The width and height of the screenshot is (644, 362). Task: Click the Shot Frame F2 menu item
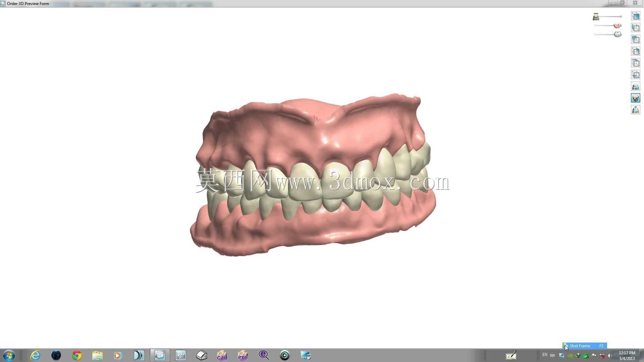pyautogui.click(x=585, y=346)
